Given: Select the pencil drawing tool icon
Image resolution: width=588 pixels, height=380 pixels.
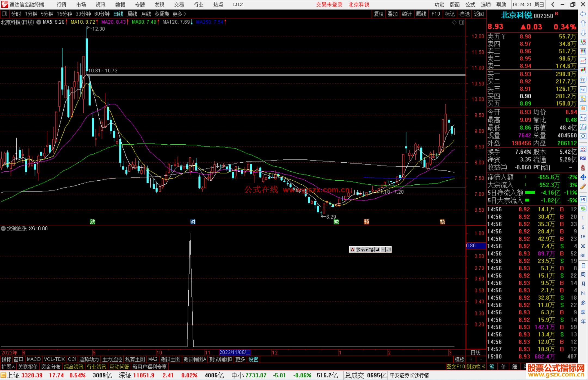Looking at the screenshot, I should tap(583, 187).
